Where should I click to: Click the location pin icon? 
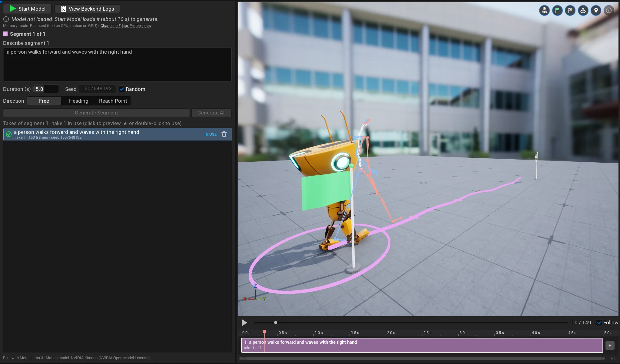596,11
